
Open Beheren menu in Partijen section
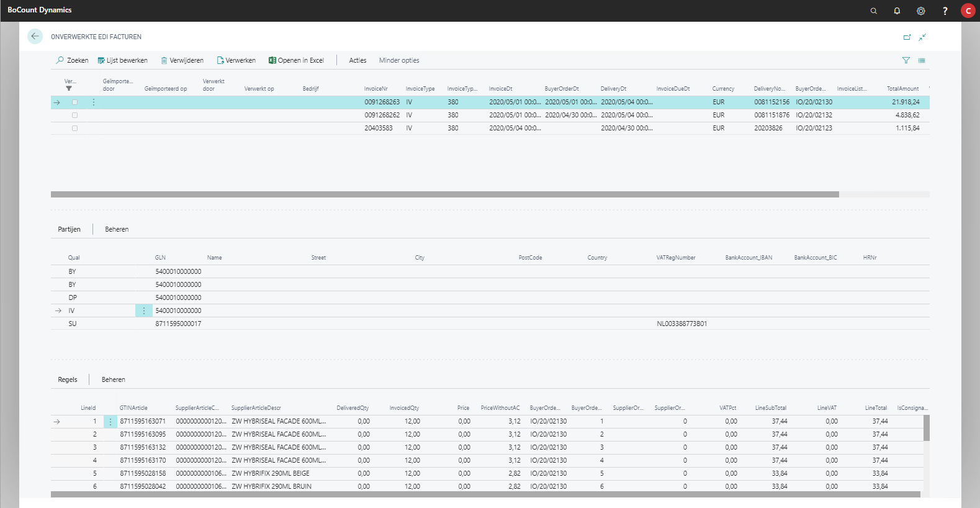(117, 229)
